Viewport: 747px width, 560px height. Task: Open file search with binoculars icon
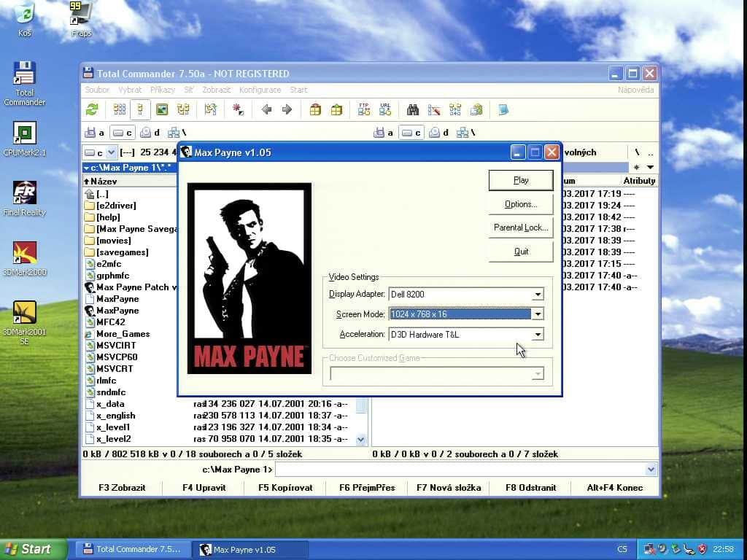[x=413, y=110]
